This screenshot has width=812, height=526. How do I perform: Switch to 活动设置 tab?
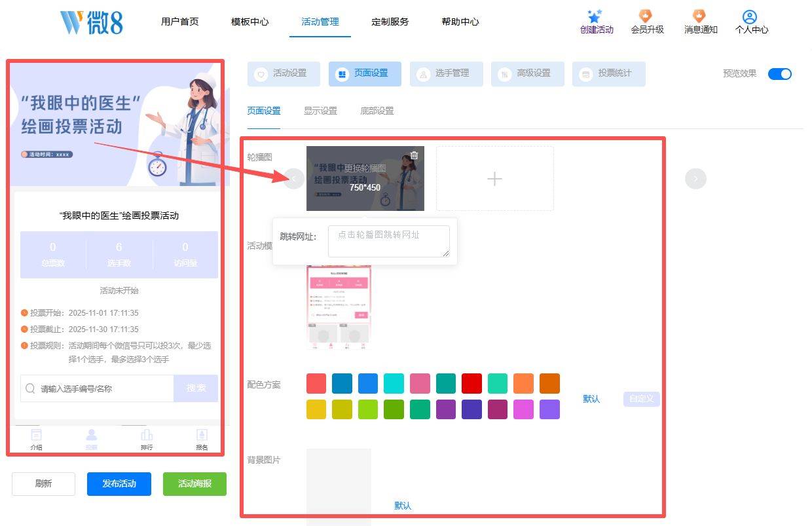point(284,74)
